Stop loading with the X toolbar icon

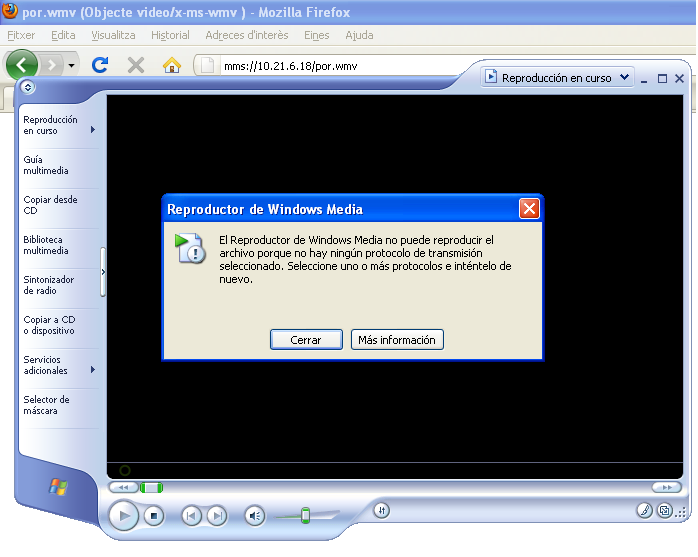136,65
